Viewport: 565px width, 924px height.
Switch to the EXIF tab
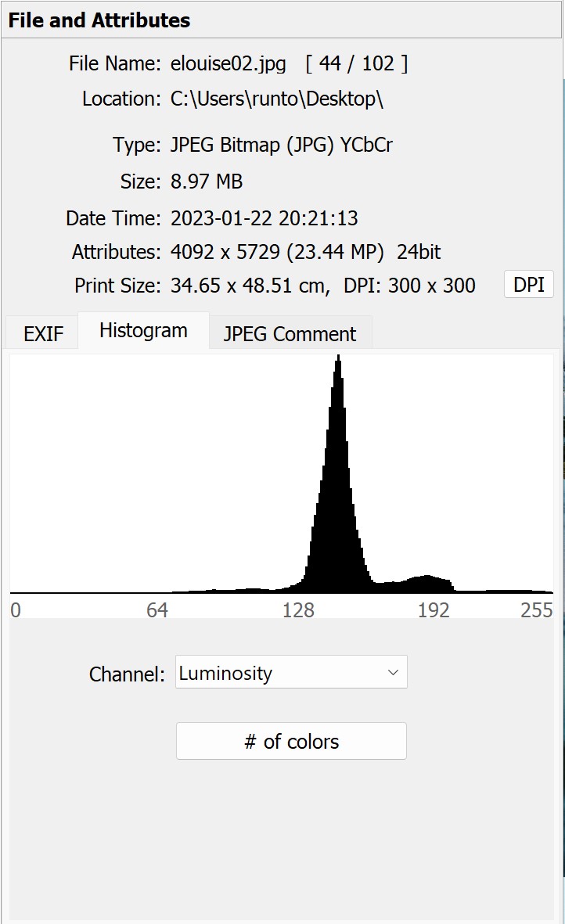point(44,334)
